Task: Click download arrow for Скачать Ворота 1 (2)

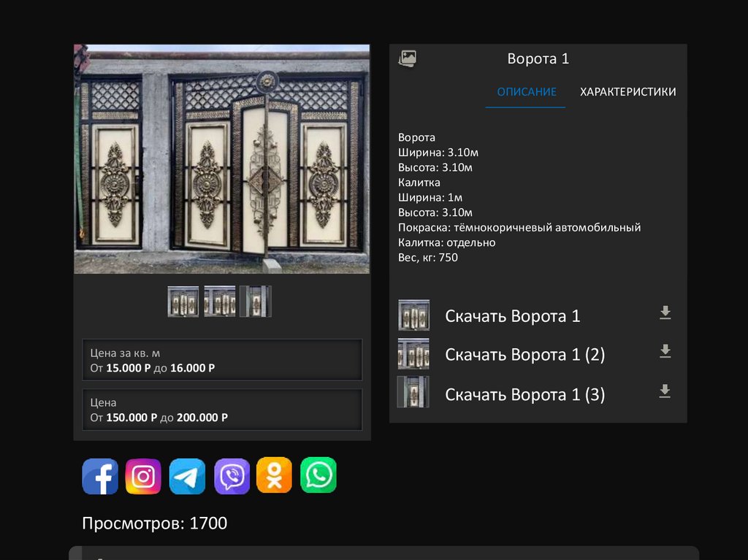Action: click(665, 352)
